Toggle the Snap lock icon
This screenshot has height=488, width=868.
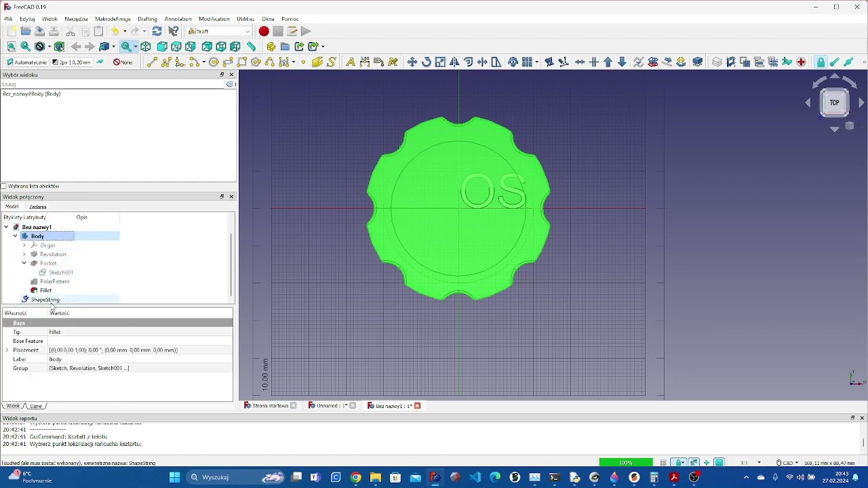821,62
